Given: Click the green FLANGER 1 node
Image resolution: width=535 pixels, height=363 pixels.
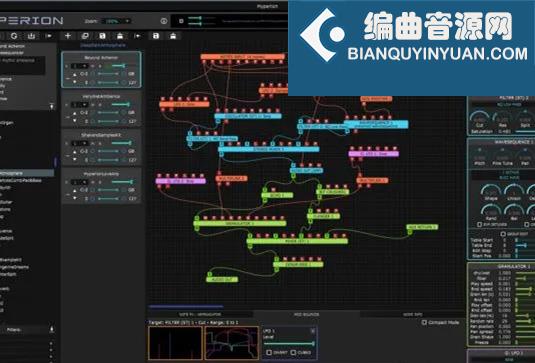Looking at the screenshot, I should (323, 216).
